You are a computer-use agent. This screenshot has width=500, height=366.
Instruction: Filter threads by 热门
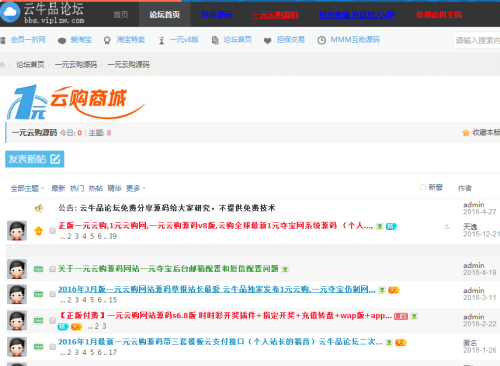(x=77, y=188)
